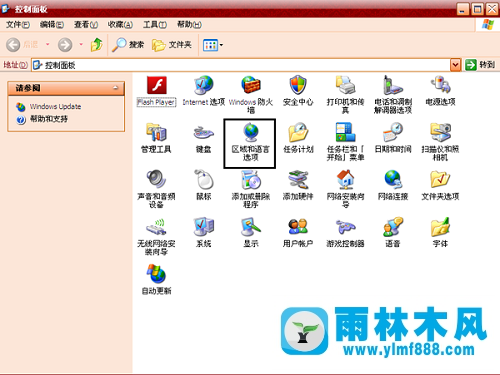Open 显示 display icon
Viewport: 500px width, 375px height.
tap(251, 233)
